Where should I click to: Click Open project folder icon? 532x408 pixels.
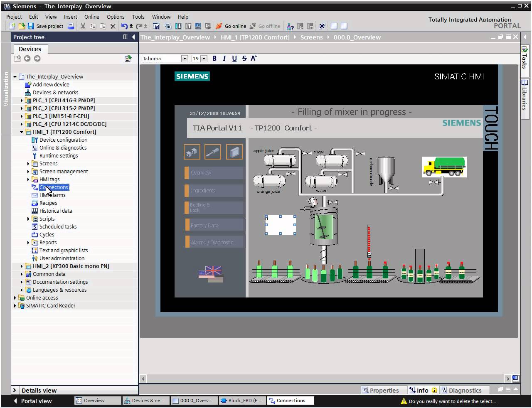pos(22,26)
